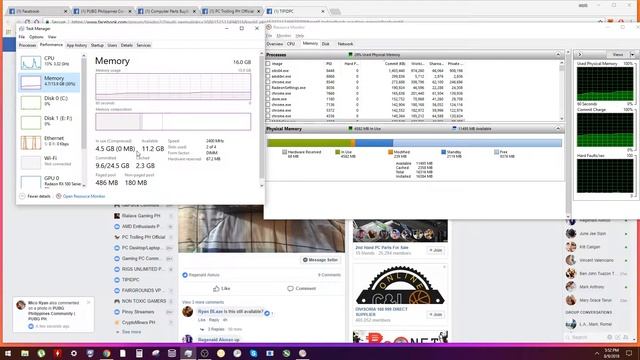The width and height of the screenshot is (640, 360).
Task: Click the Views button in Resource Monitor
Action: pyautogui.click(x=618, y=55)
